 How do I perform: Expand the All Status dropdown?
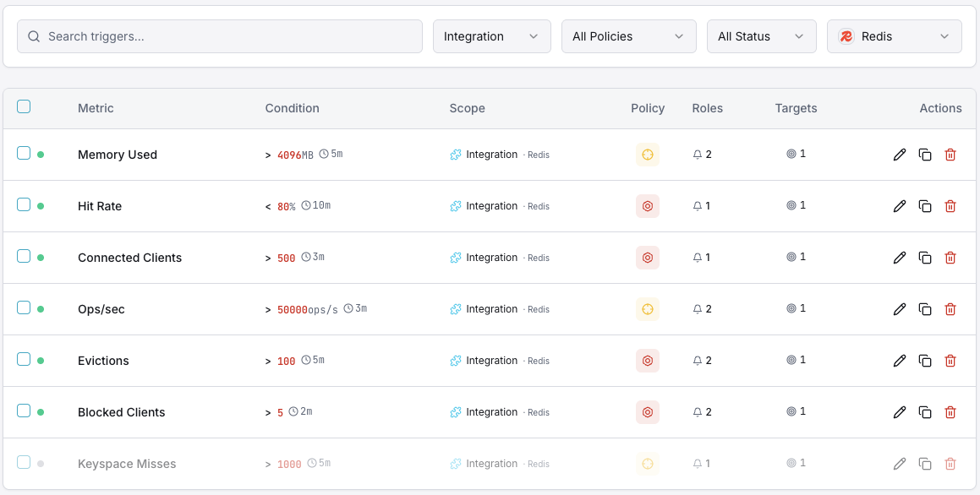(x=761, y=36)
